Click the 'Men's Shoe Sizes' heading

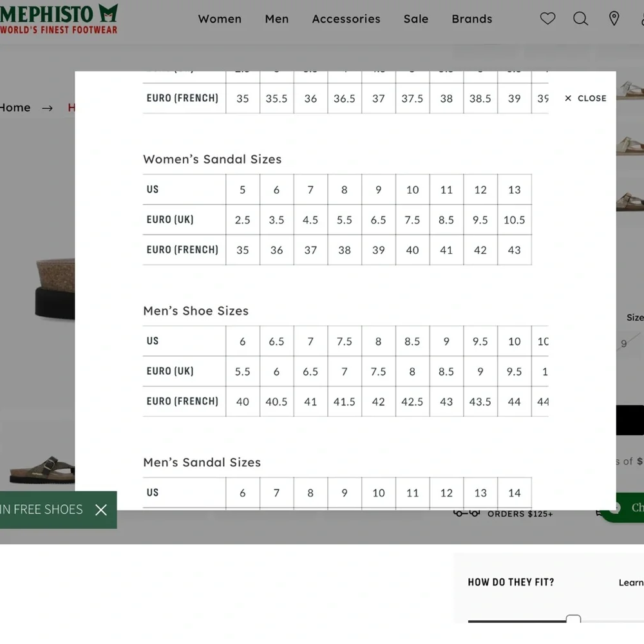196,311
